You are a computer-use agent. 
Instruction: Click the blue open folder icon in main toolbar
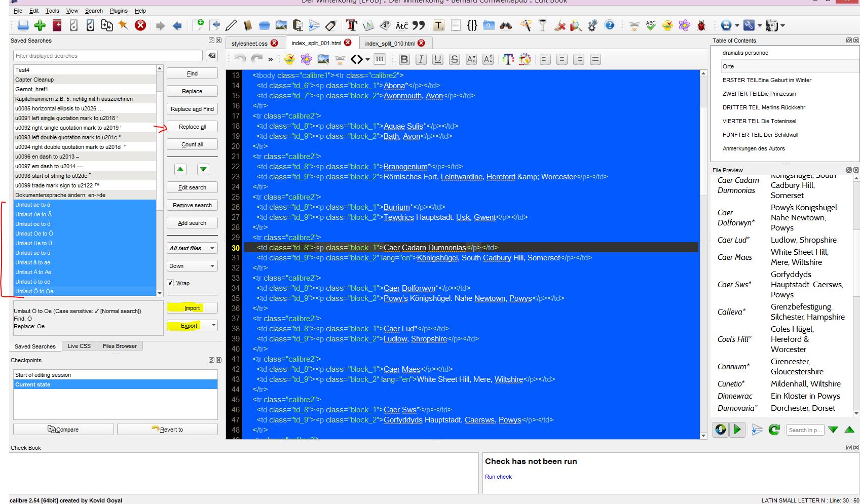pyautogui.click(x=264, y=25)
